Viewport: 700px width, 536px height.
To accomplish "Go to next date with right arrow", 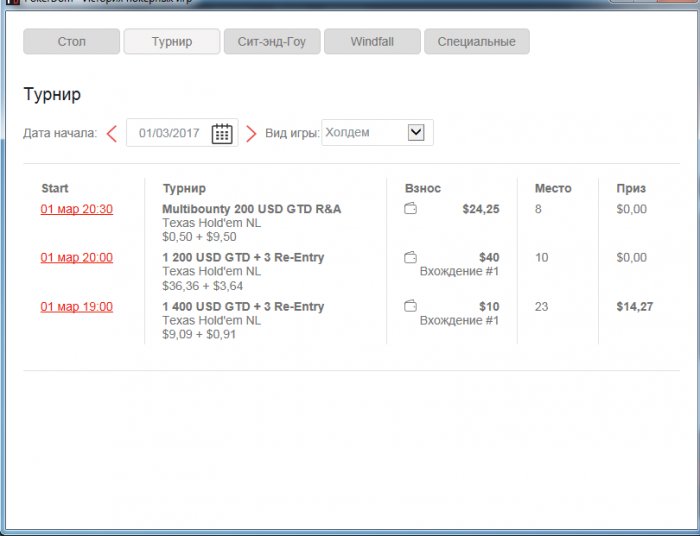I will (x=251, y=133).
